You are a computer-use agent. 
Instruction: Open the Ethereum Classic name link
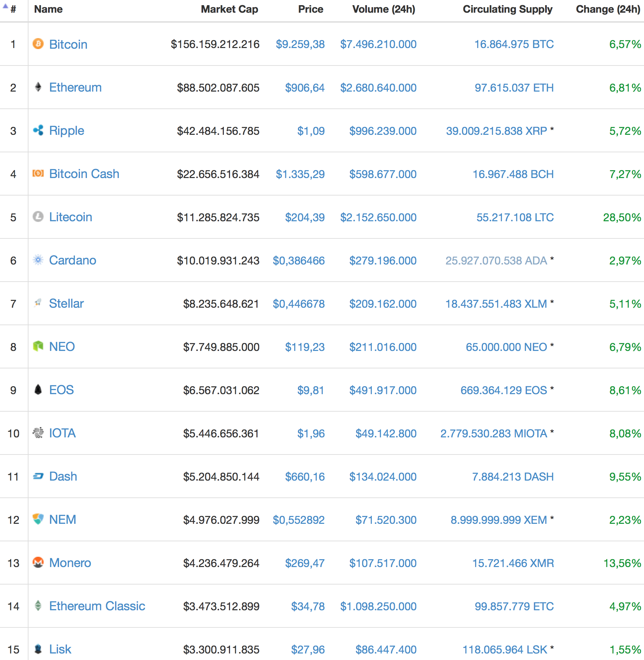[97, 606]
